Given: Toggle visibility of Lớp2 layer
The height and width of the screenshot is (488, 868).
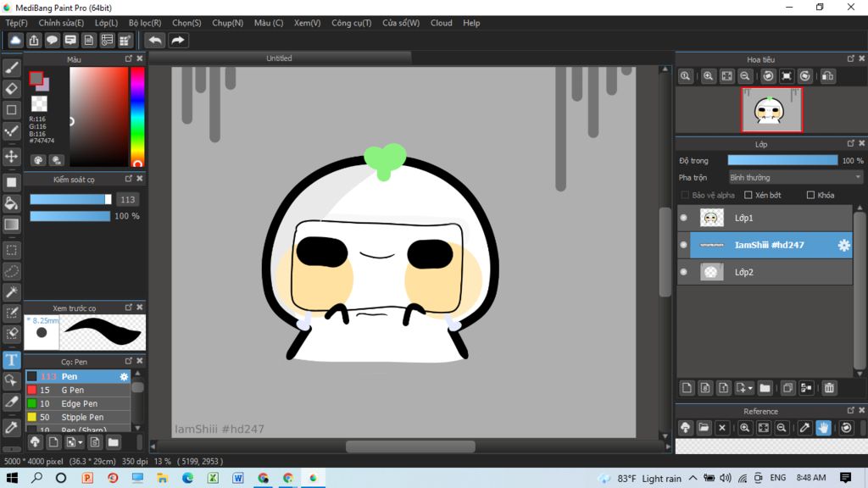Looking at the screenshot, I should pos(684,272).
